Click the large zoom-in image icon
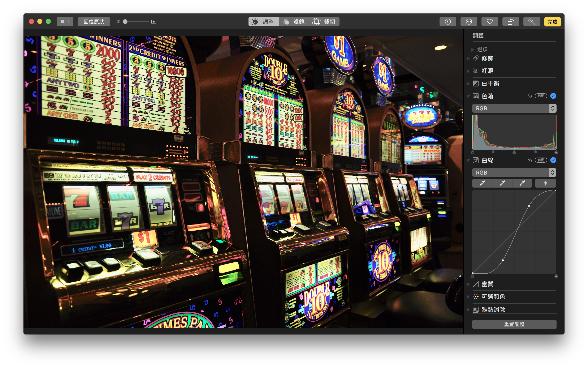 [x=154, y=22]
